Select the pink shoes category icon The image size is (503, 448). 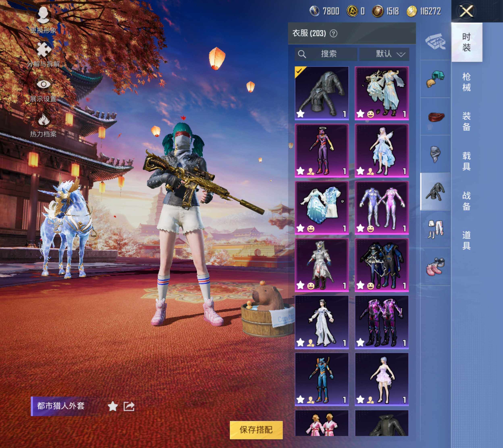point(435,267)
